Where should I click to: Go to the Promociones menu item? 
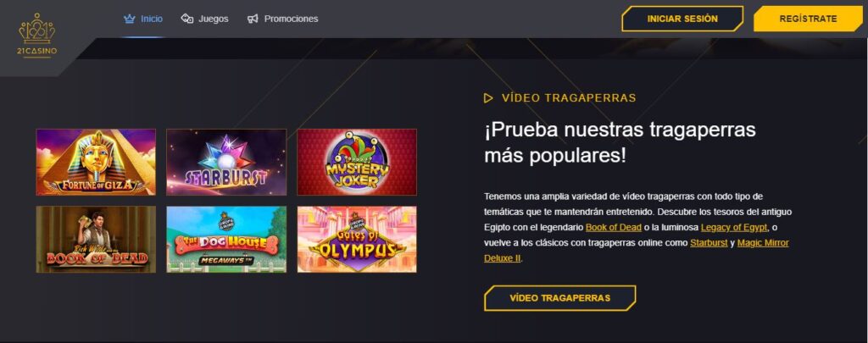pyautogui.click(x=292, y=19)
